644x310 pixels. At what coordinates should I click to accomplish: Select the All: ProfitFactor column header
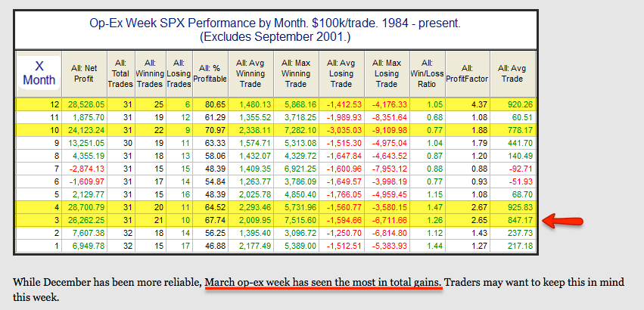click(468, 74)
